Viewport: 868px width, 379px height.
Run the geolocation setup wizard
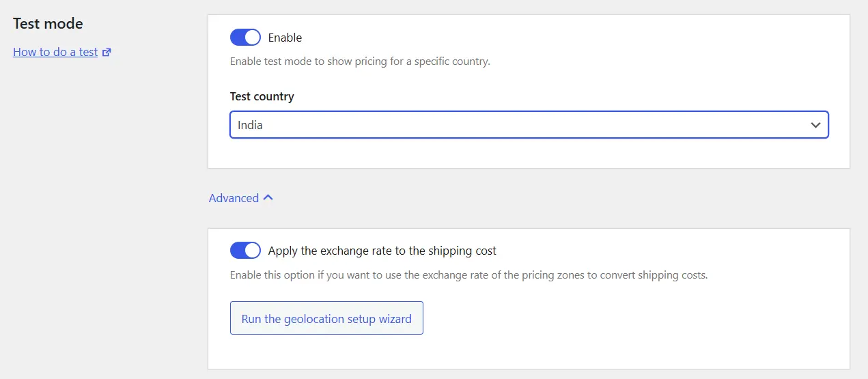pyautogui.click(x=326, y=318)
